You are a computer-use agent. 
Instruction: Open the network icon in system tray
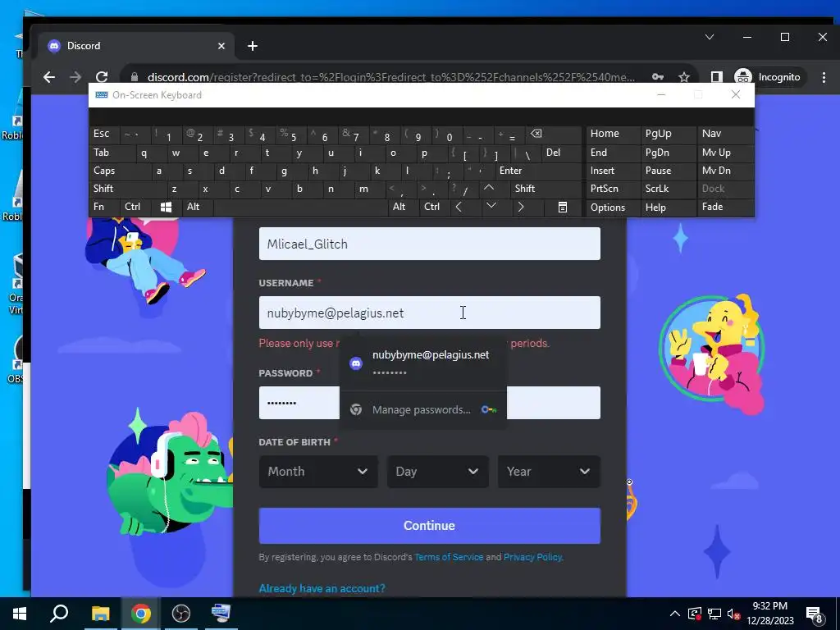(x=714, y=614)
